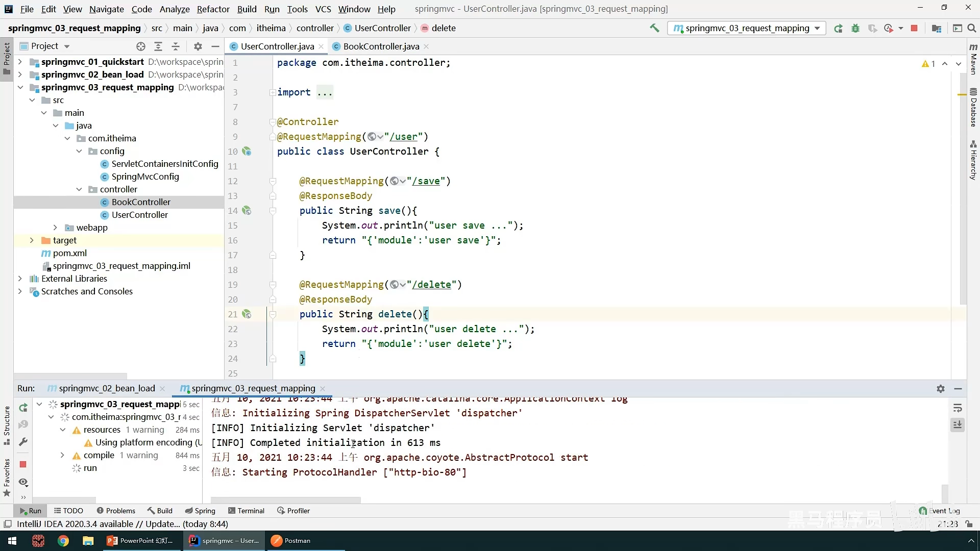This screenshot has width=980, height=551.
Task: Click the Build project hammer icon
Action: click(x=654, y=28)
